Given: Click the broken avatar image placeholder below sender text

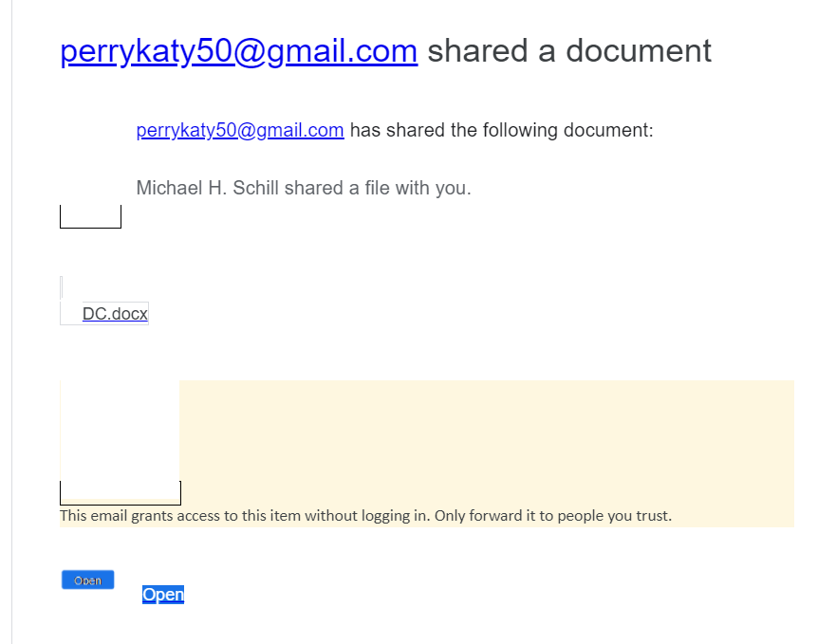Looking at the screenshot, I should click(x=90, y=217).
